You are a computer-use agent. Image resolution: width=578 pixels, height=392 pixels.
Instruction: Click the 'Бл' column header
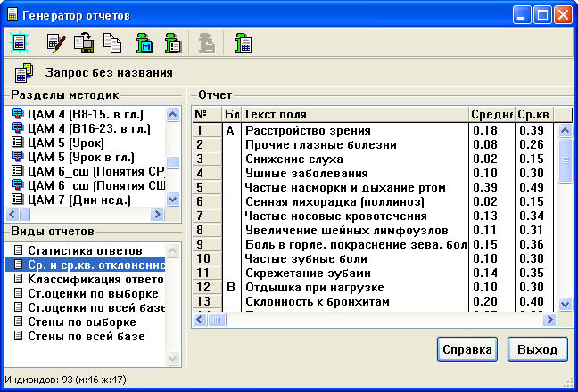click(x=231, y=115)
